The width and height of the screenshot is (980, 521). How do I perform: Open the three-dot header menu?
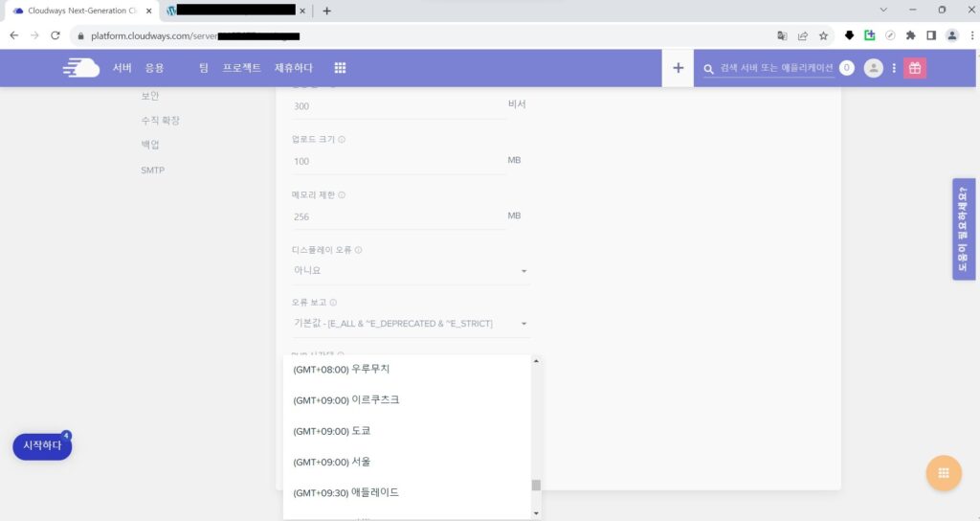point(894,68)
